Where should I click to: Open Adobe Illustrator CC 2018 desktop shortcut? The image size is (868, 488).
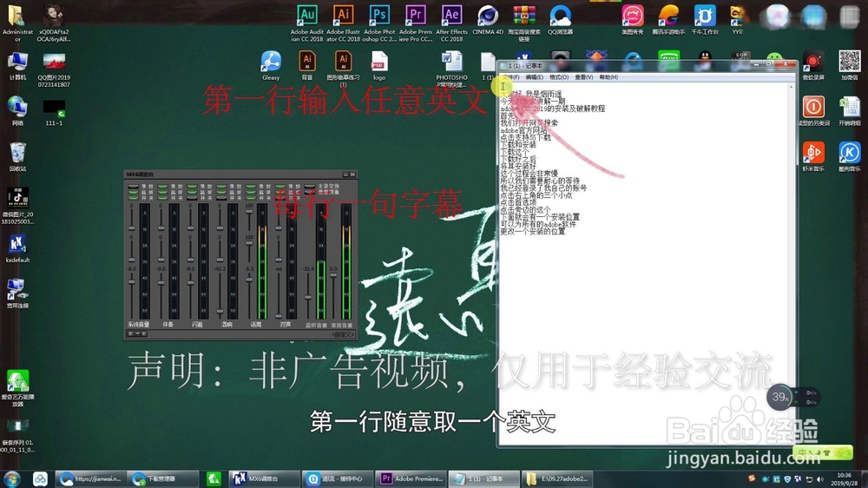343,22
